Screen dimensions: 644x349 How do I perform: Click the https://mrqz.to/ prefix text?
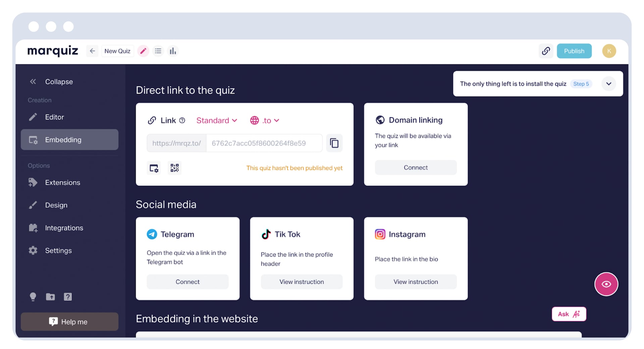pyautogui.click(x=176, y=143)
